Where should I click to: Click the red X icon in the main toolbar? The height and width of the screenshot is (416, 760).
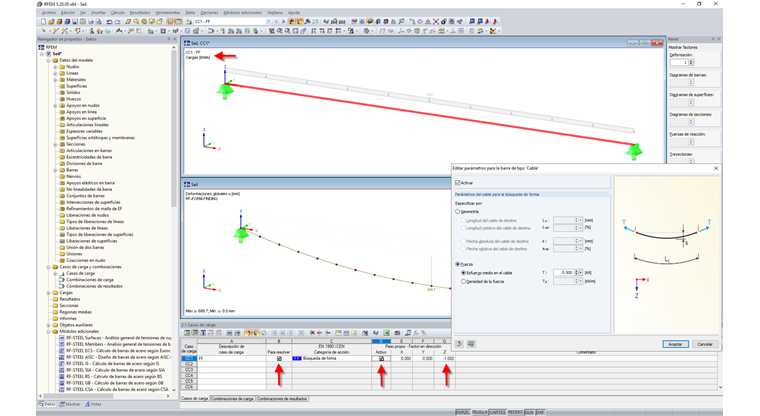click(436, 21)
